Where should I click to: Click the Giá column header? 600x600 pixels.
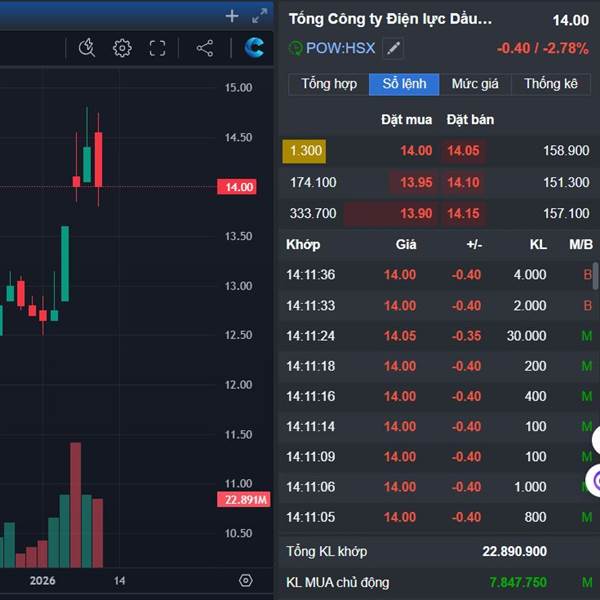coord(406,245)
